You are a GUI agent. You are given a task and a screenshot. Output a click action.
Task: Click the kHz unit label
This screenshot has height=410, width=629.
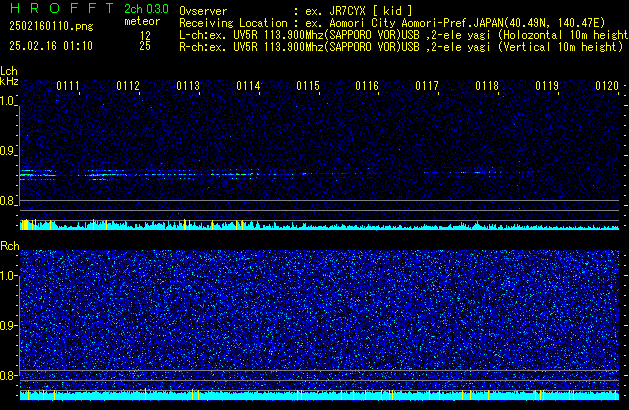click(9, 81)
